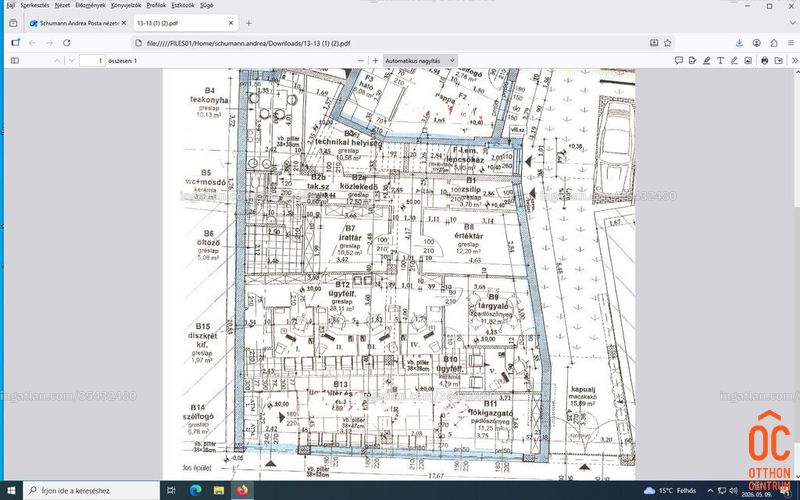The image size is (800, 500).
Task: Select the PDF signature tool
Action: 692,61
